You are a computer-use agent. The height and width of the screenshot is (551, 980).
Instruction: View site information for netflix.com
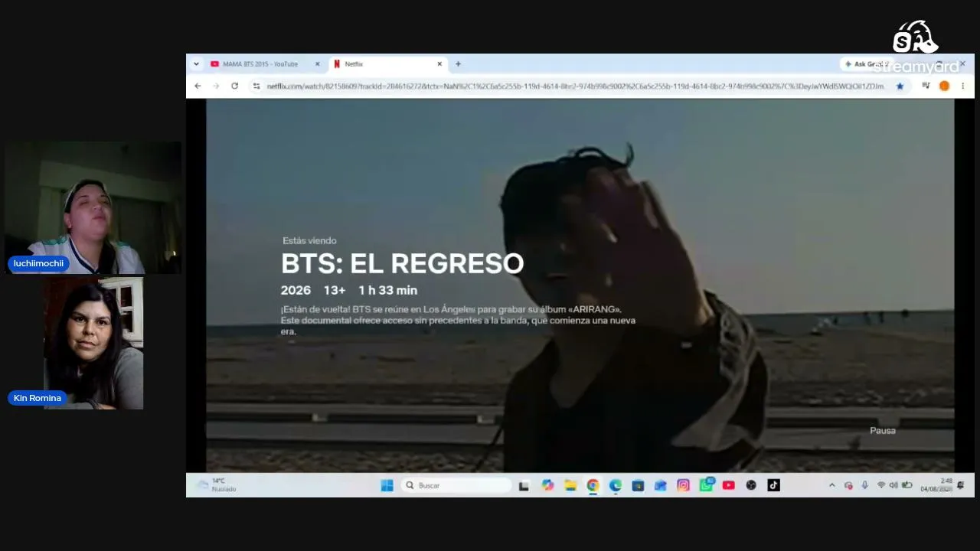pos(256,86)
